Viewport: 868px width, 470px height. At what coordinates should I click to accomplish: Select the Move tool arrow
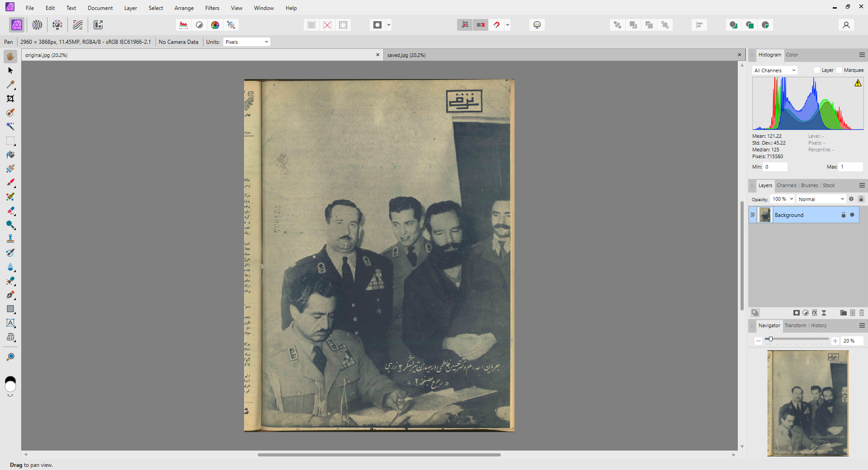pyautogui.click(x=10, y=70)
